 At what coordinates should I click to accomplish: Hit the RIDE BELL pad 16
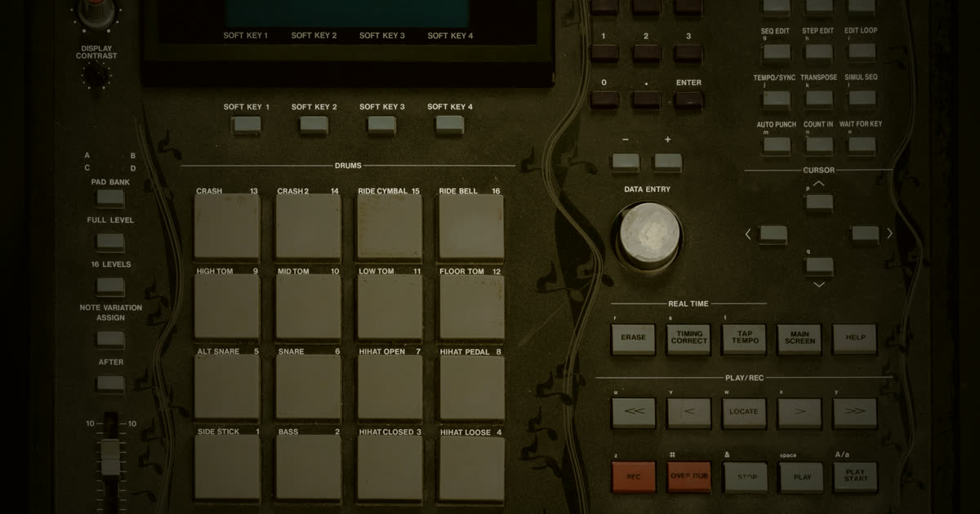point(472,228)
